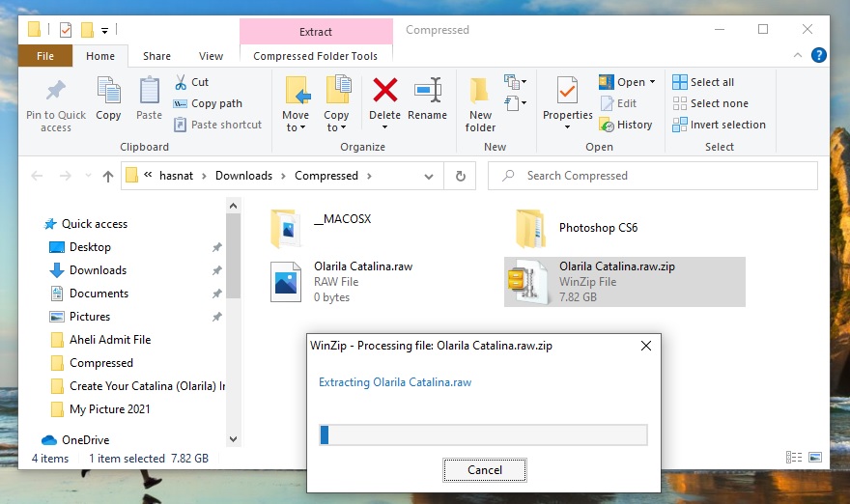
Task: Click Select none
Action: 710,103
